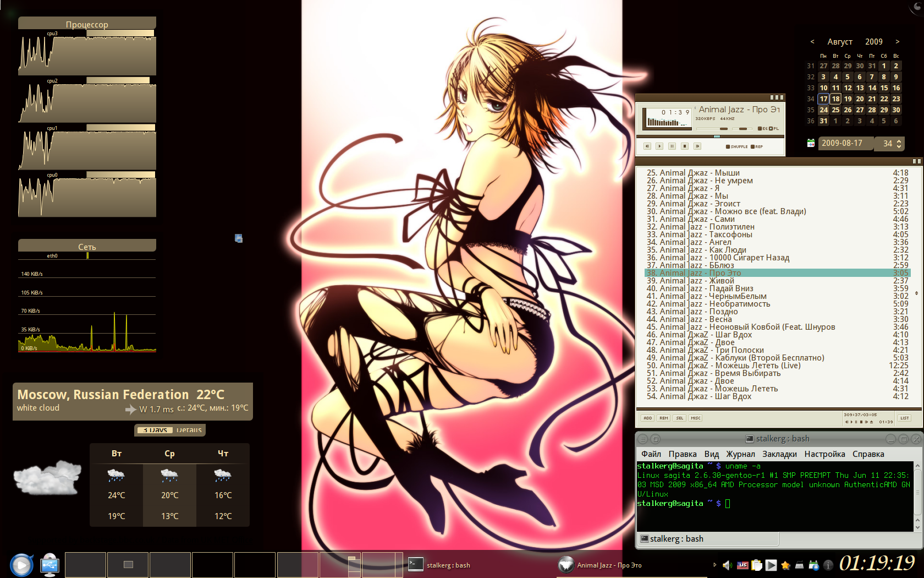The width and height of the screenshot is (924, 578).
Task: Open the 2009 year selector
Action: click(873, 42)
